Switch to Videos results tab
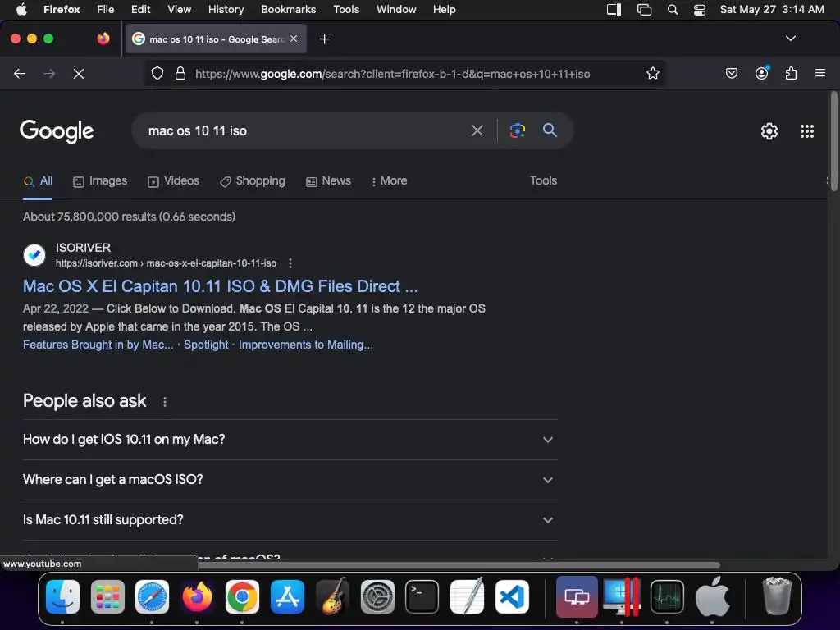840x630 pixels. 174,181
